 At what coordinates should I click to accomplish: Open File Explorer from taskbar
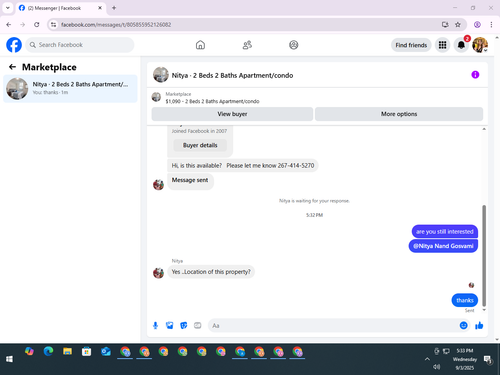[67, 351]
